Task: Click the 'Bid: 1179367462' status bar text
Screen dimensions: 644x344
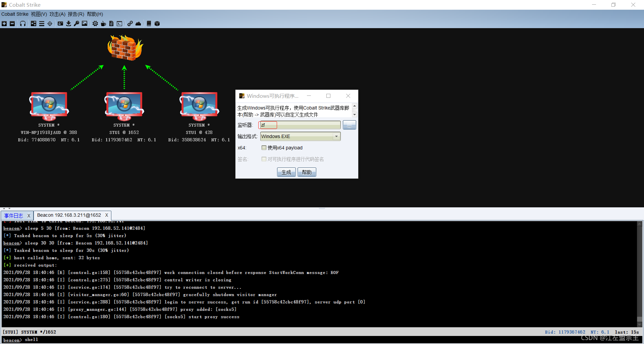Action: coord(565,332)
